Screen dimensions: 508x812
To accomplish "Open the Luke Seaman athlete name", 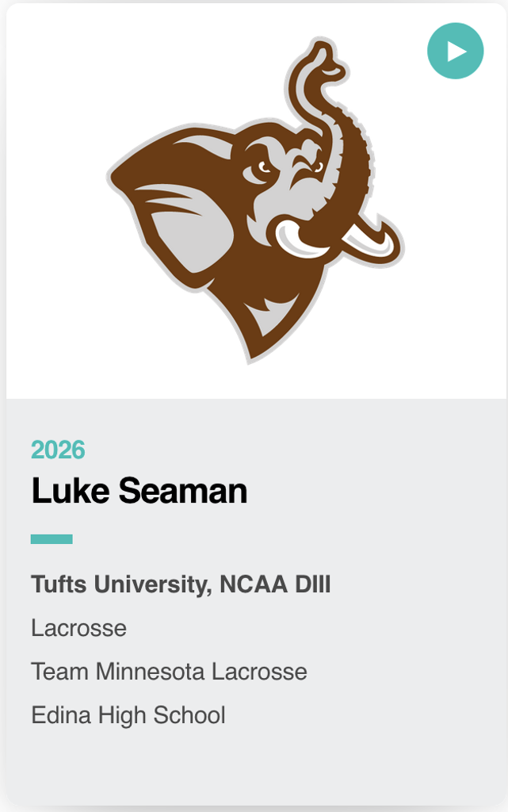I will tap(139, 491).
